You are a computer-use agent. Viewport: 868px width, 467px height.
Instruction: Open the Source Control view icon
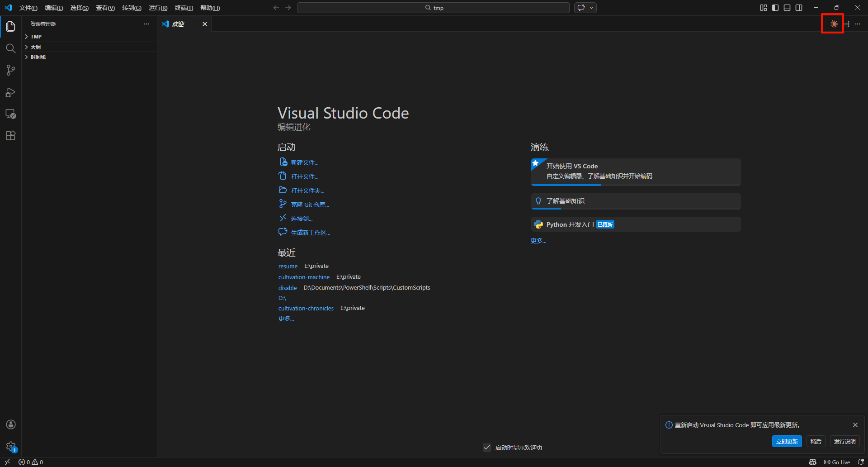point(11,70)
